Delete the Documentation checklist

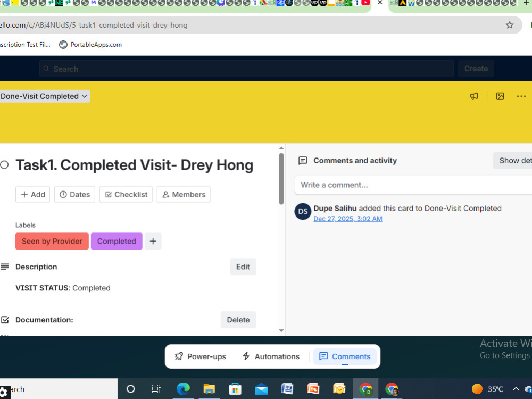238,320
